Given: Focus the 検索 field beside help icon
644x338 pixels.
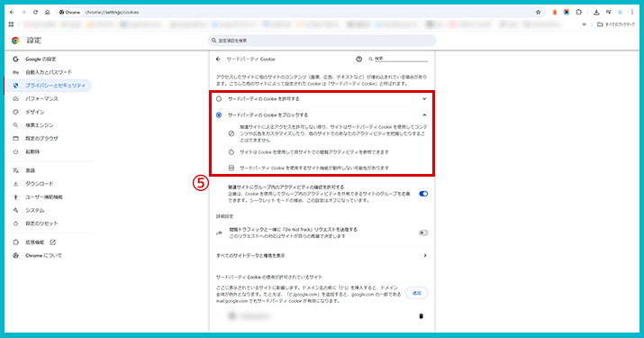Looking at the screenshot, I should coord(401,59).
